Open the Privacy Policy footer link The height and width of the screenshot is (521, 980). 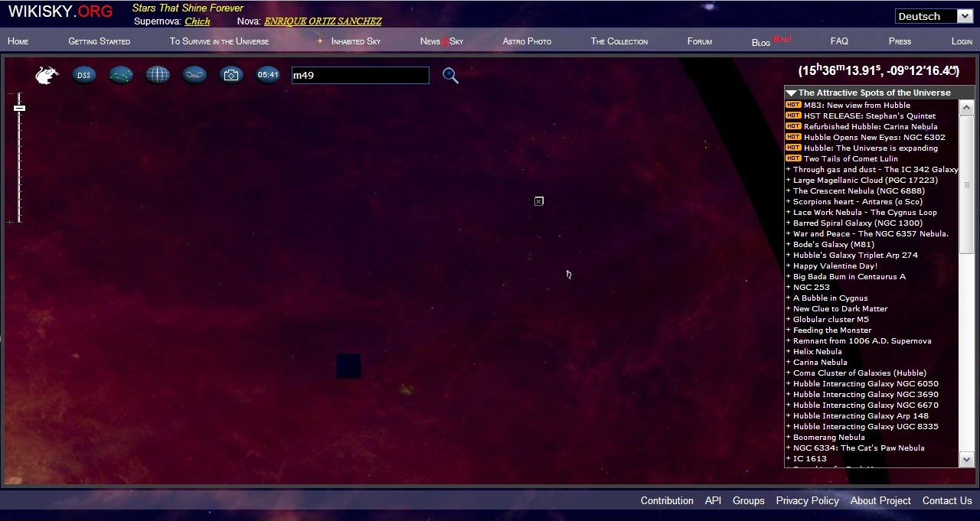coord(807,500)
